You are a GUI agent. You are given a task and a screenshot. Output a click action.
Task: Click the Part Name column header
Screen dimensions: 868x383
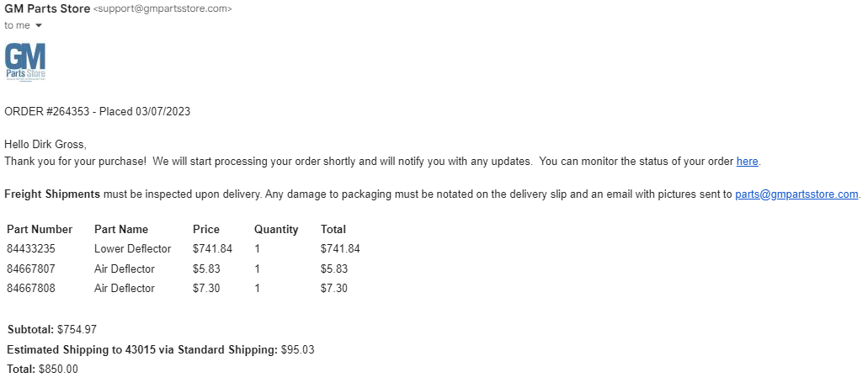click(x=121, y=229)
